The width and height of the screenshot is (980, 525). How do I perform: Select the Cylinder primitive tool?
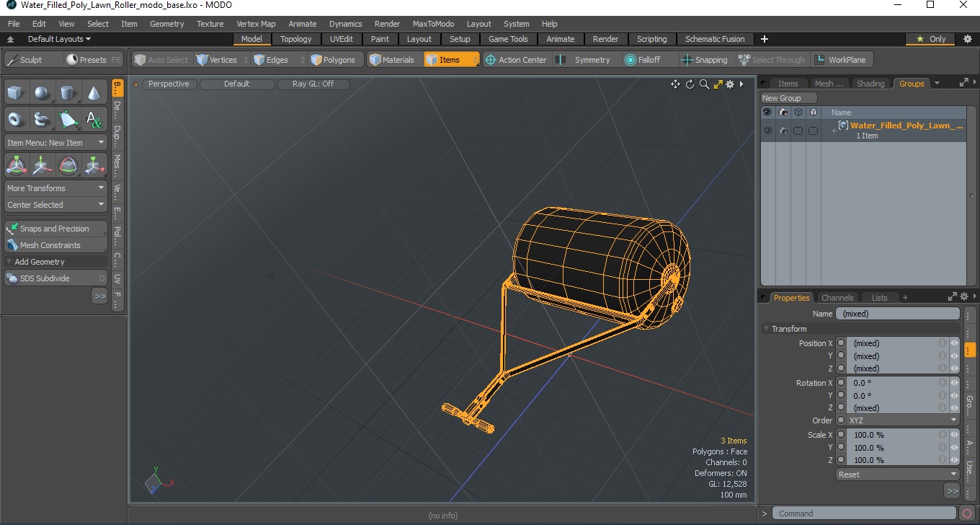point(68,93)
